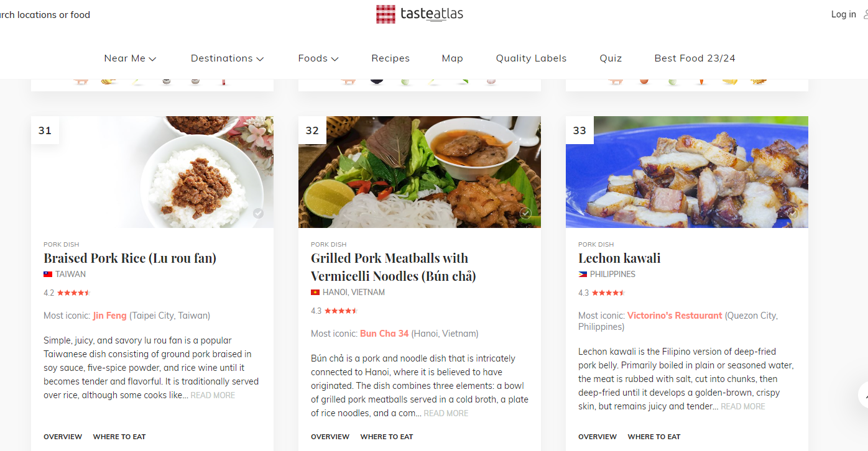Screen dimensions: 868x451
Task: Follow the Victorino's Restaurant link
Action: point(675,316)
